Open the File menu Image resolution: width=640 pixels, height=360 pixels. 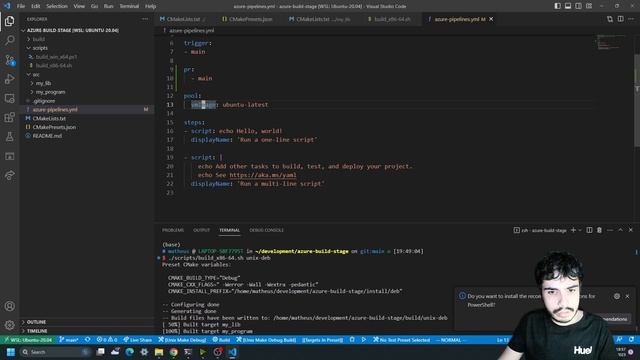21,6
